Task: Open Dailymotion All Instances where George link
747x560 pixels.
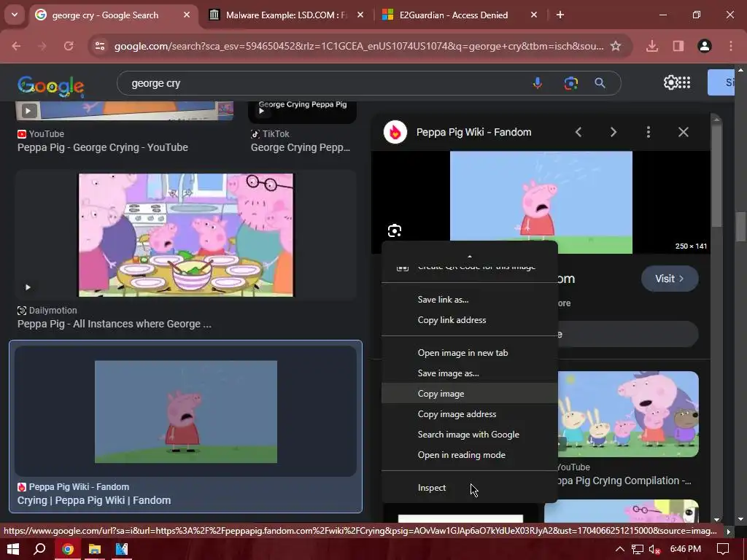Action: point(115,324)
